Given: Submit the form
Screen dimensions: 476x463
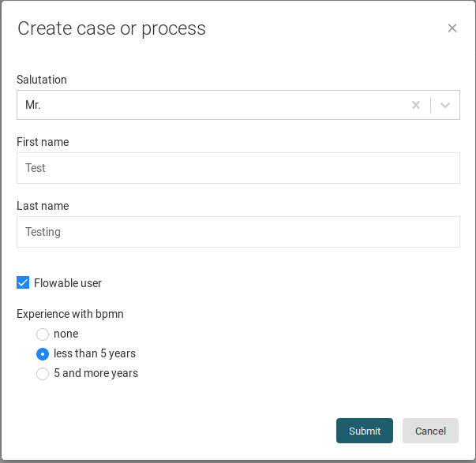Looking at the screenshot, I should coord(364,431).
